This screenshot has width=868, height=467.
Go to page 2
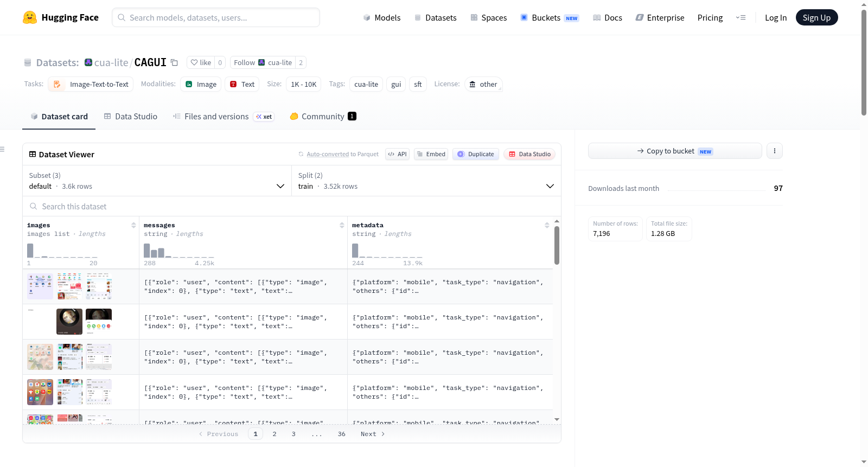coord(275,434)
